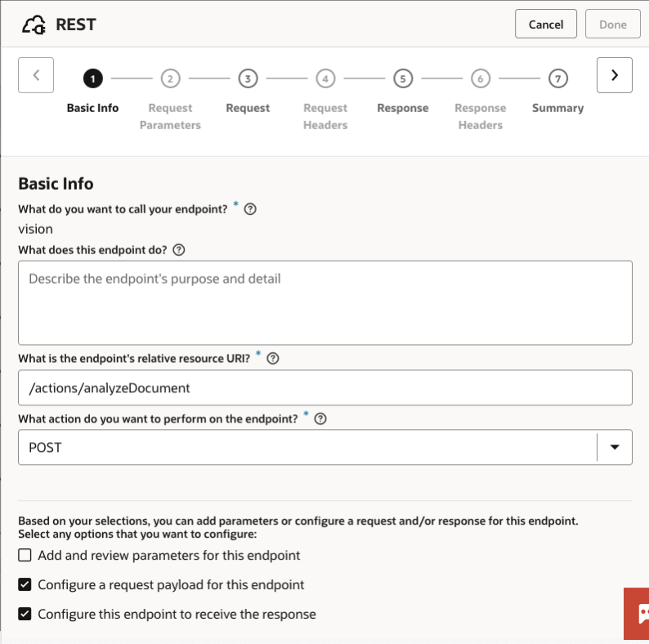Click the endpoint description text area

click(325, 302)
